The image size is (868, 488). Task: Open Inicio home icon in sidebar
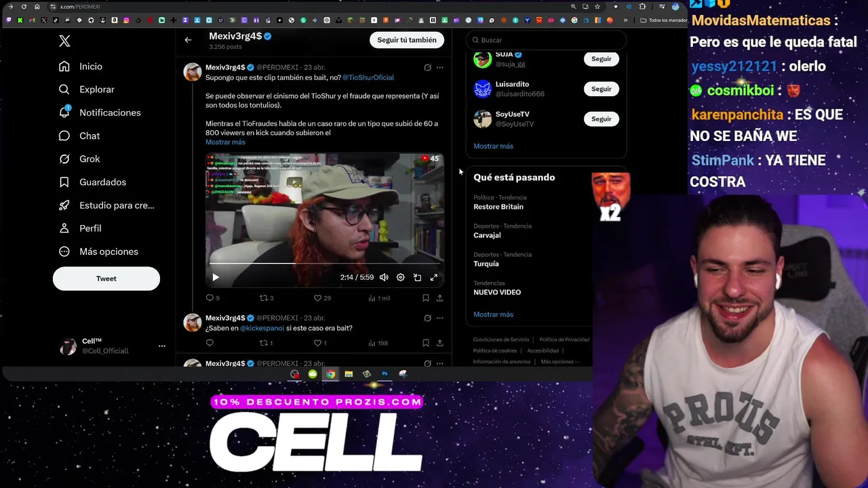64,66
